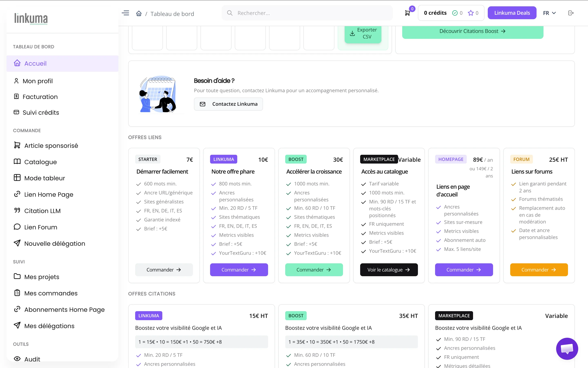The width and height of the screenshot is (588, 368).
Task: Open Facturation page
Action: (62, 97)
